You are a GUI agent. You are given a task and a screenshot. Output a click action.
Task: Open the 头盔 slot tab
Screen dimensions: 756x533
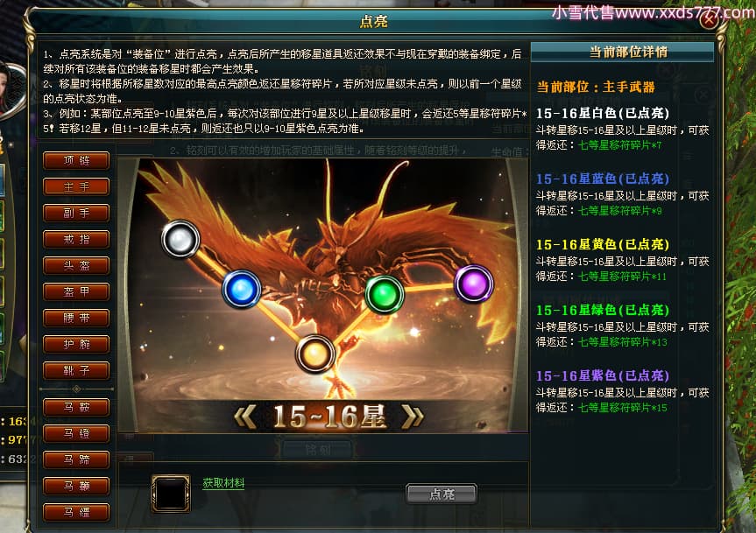tap(76, 265)
